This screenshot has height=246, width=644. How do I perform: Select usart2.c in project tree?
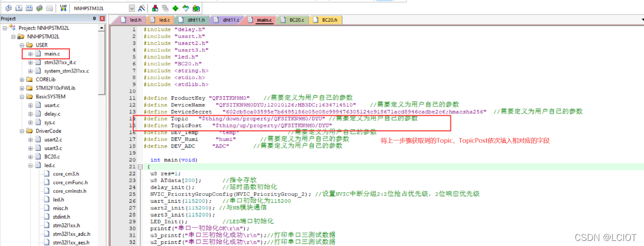pyautogui.click(x=52, y=139)
